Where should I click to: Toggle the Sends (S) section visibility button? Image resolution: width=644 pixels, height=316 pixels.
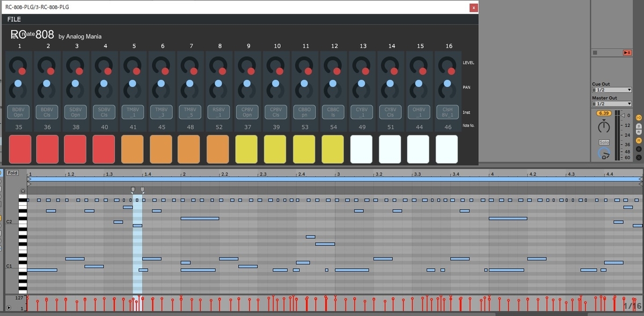(639, 125)
